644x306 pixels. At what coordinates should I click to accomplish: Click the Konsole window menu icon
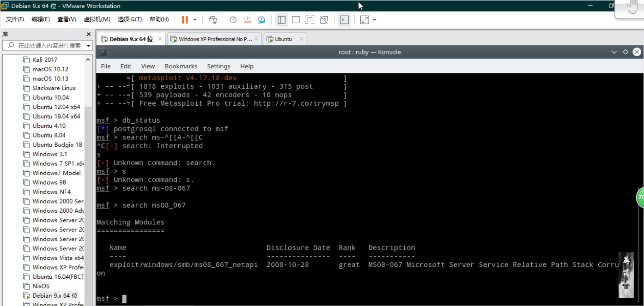(103, 52)
